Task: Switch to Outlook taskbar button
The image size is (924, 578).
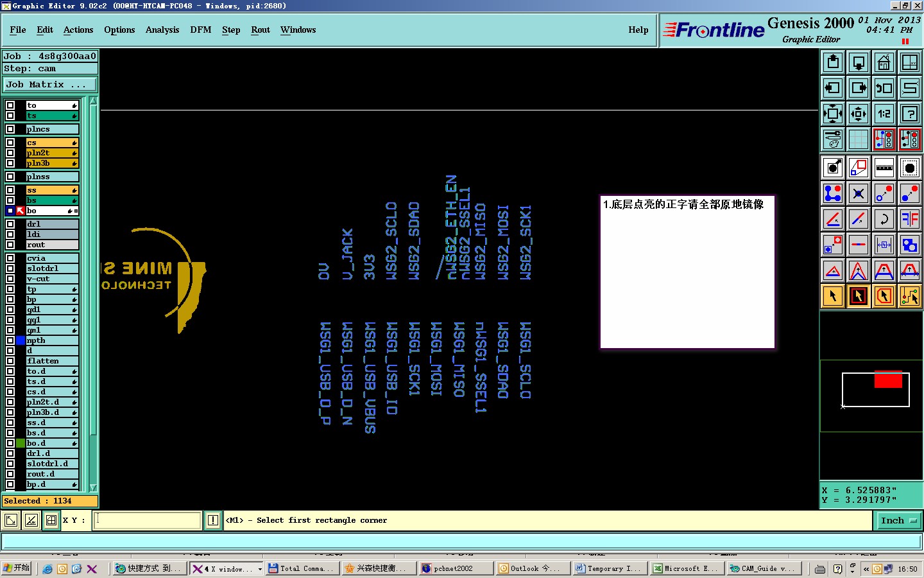Action: (533, 569)
